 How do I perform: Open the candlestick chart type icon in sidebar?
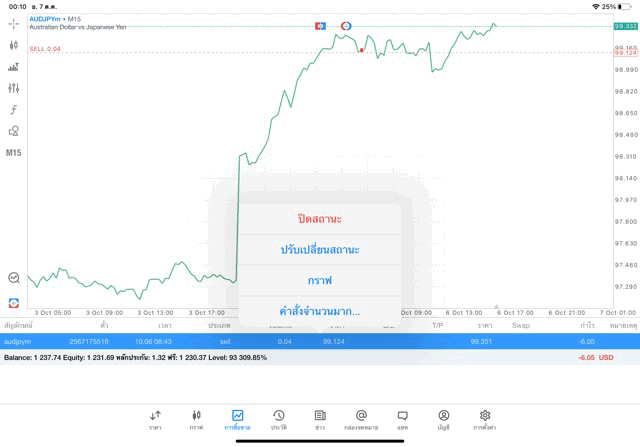click(13, 45)
